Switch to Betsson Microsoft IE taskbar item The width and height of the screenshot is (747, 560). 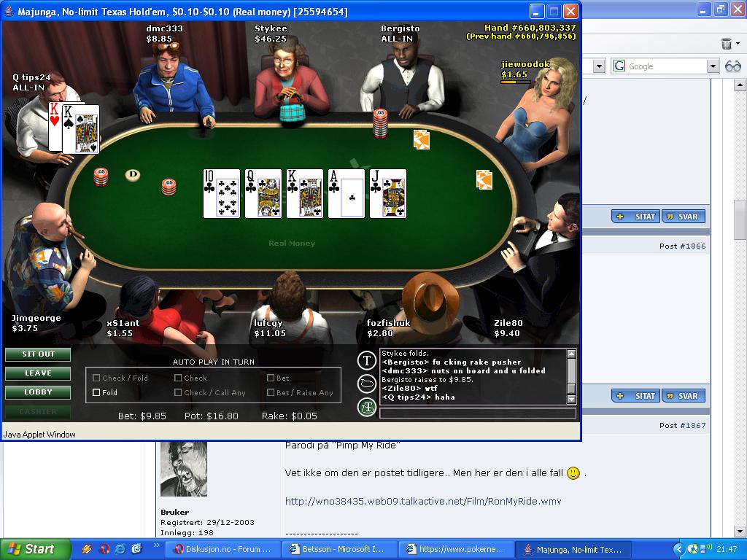(x=338, y=549)
